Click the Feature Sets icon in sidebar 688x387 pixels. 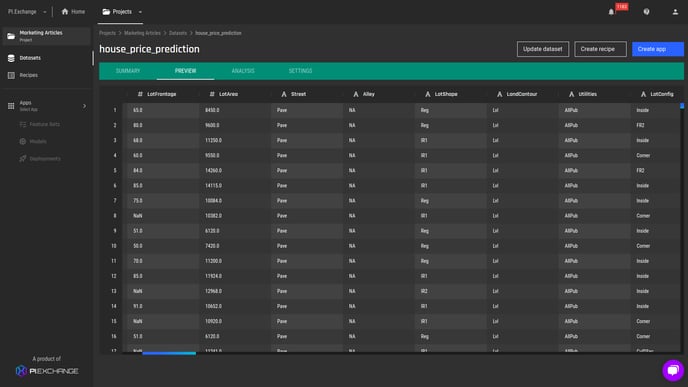click(x=23, y=124)
